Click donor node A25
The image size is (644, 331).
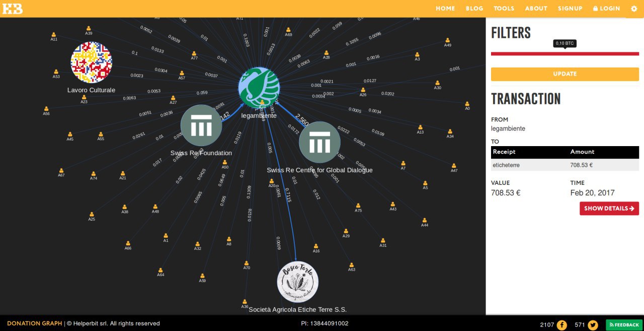click(x=92, y=214)
